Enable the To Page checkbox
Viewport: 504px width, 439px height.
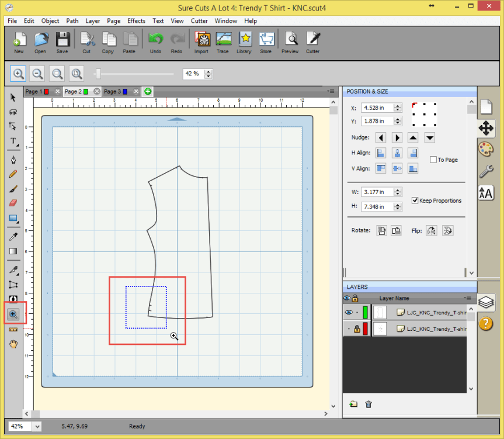click(433, 160)
